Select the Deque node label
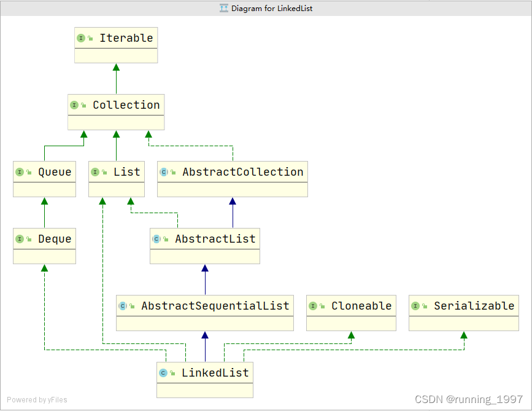 click(55, 239)
